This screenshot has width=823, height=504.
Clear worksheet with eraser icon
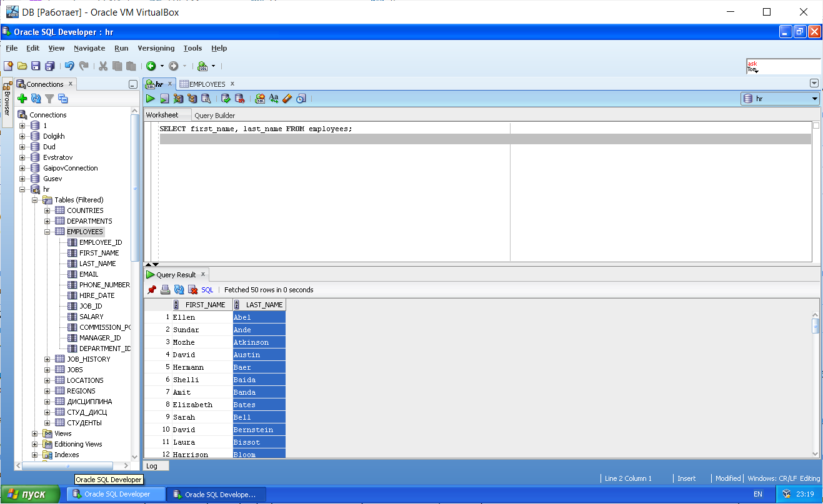pyautogui.click(x=287, y=98)
